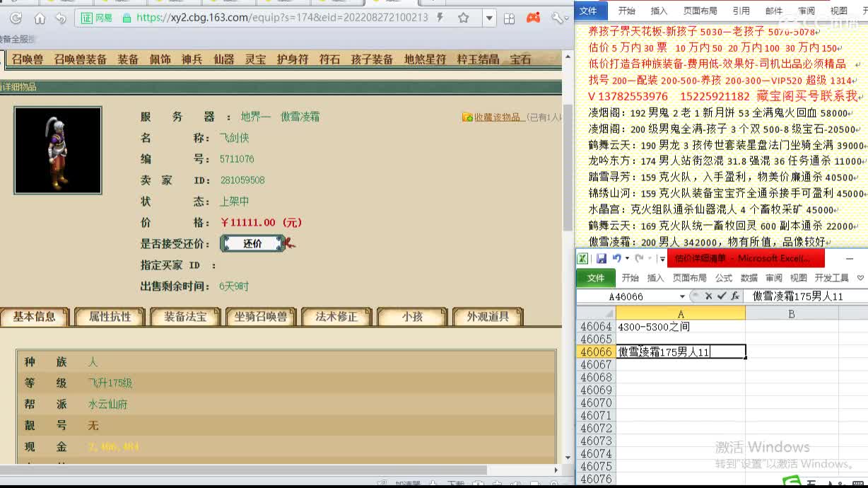Click the browser refresh icon
This screenshot has width=868, height=488.
pyautogui.click(x=16, y=18)
